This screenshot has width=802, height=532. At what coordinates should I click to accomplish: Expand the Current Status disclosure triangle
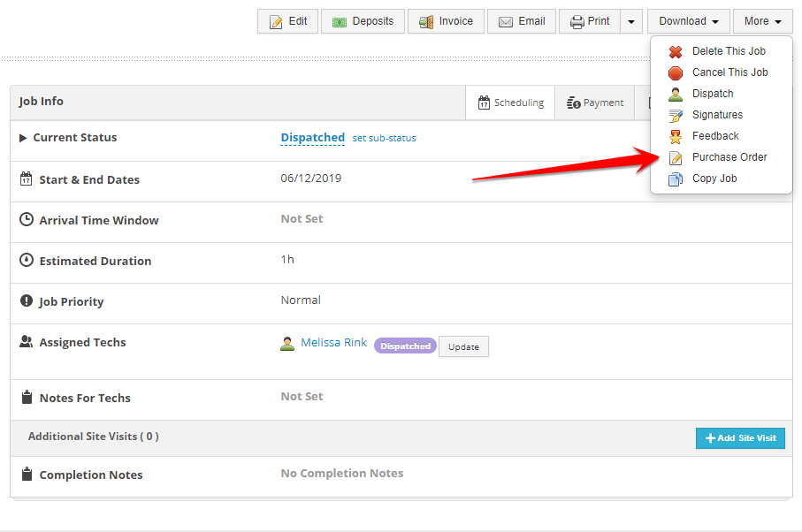(x=23, y=138)
